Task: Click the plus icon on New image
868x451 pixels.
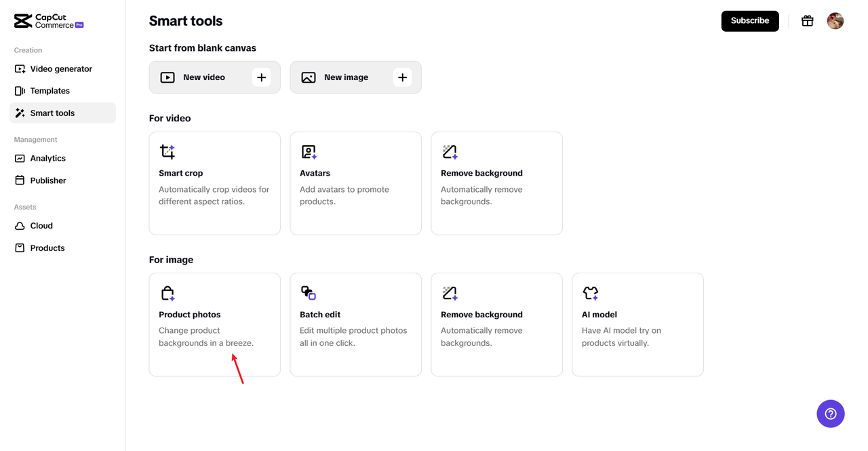Action: (402, 77)
